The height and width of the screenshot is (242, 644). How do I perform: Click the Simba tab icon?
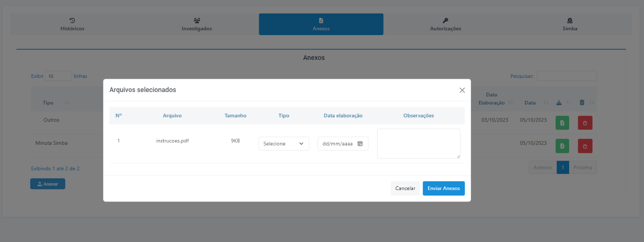tap(570, 20)
